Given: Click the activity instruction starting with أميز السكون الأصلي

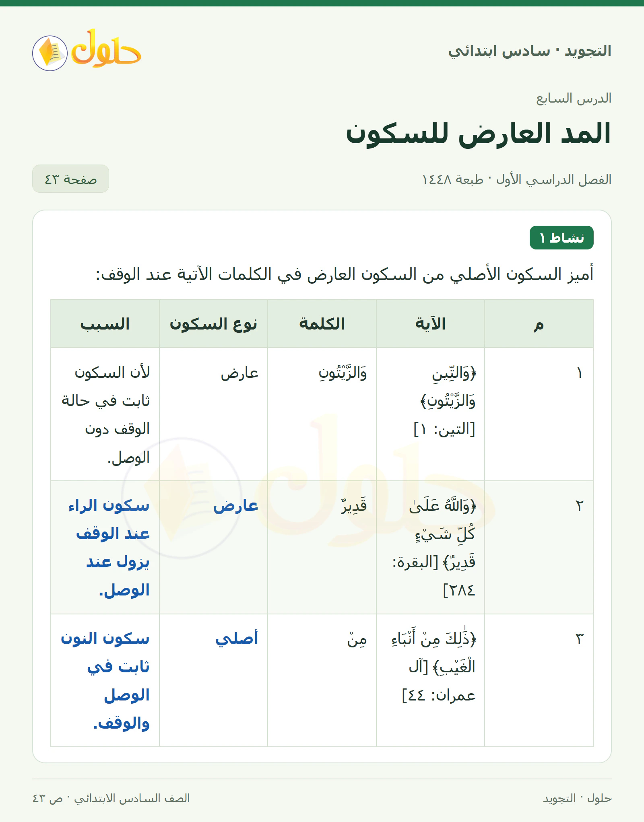Looking at the screenshot, I should click(x=344, y=274).
